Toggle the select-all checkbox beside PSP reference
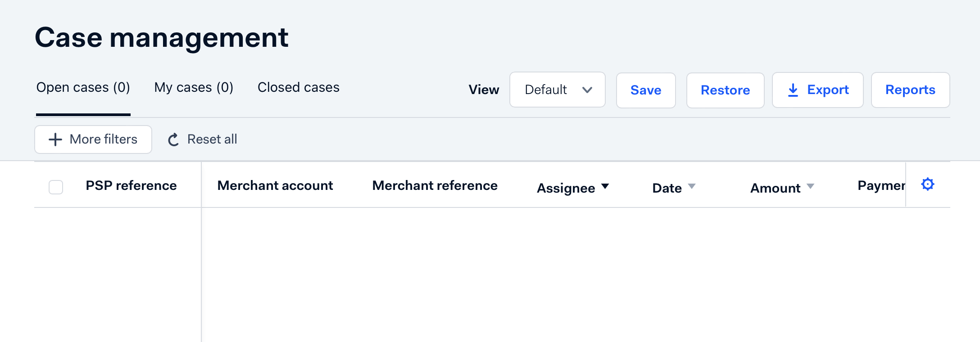Image resolution: width=980 pixels, height=342 pixels. point(56,187)
